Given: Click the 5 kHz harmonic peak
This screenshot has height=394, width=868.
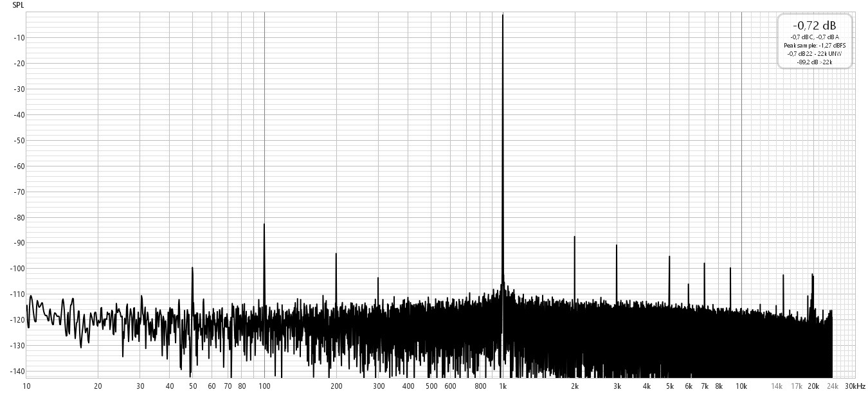Looking at the screenshot, I should [669, 280].
